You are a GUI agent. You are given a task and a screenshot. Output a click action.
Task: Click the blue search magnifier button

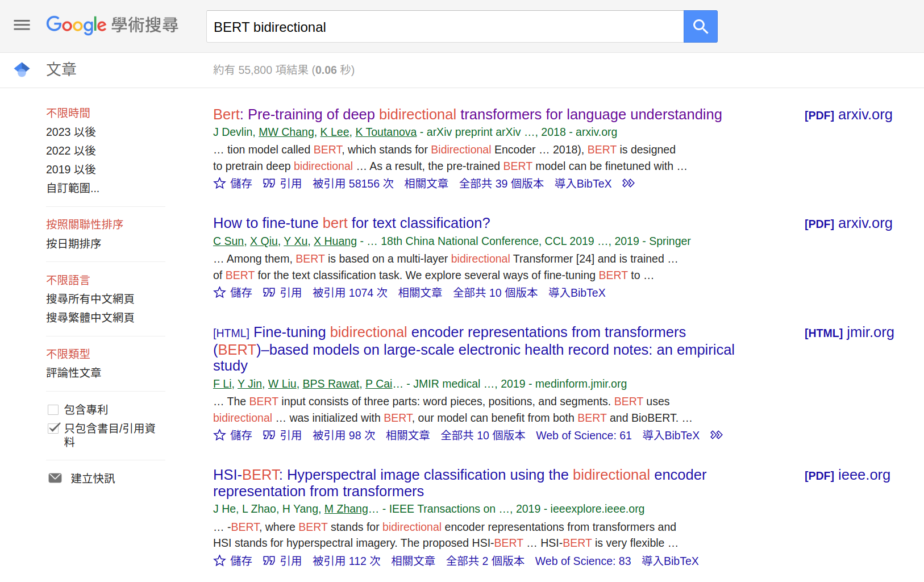(x=700, y=26)
